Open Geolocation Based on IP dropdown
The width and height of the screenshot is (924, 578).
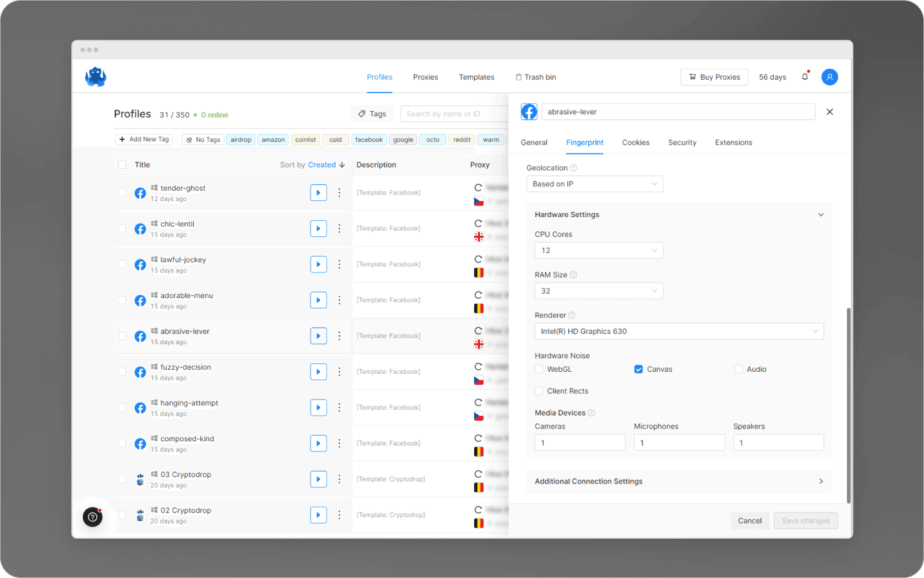[595, 184]
